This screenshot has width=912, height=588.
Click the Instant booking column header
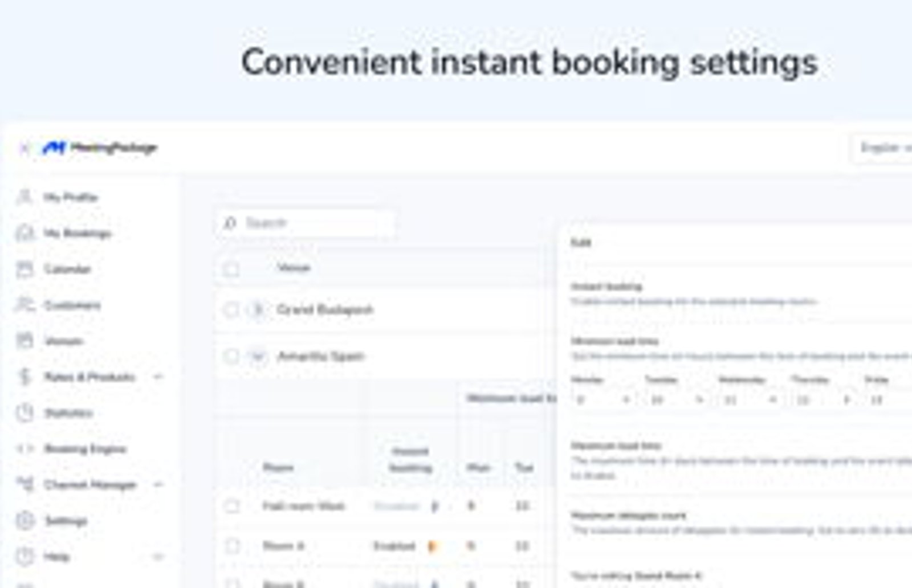(x=410, y=460)
